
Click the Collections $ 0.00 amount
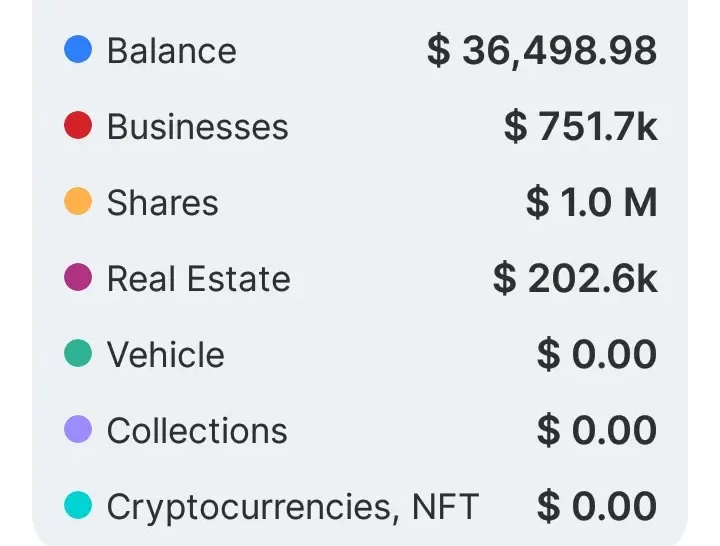596,430
